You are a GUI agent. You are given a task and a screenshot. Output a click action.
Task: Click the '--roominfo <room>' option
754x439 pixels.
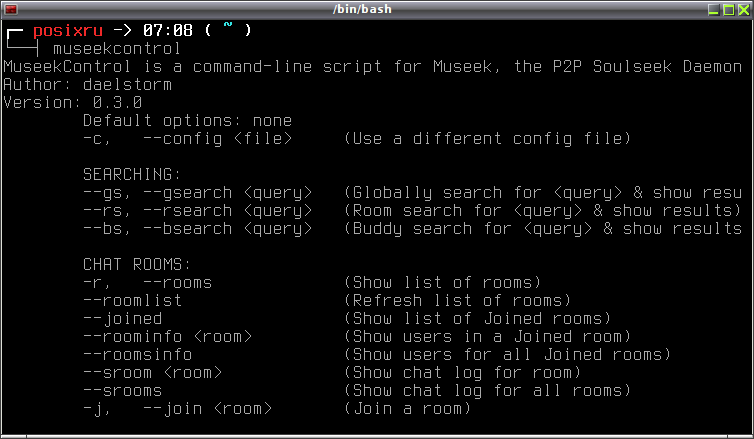tap(167, 337)
